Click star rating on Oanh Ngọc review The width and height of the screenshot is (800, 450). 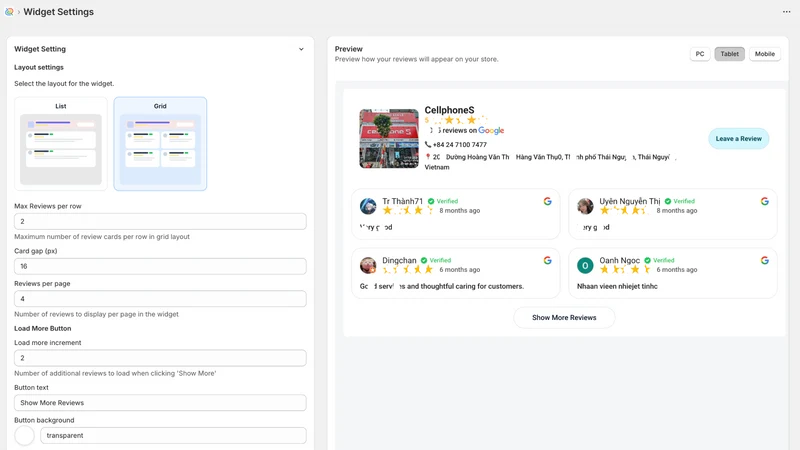[x=625, y=269]
